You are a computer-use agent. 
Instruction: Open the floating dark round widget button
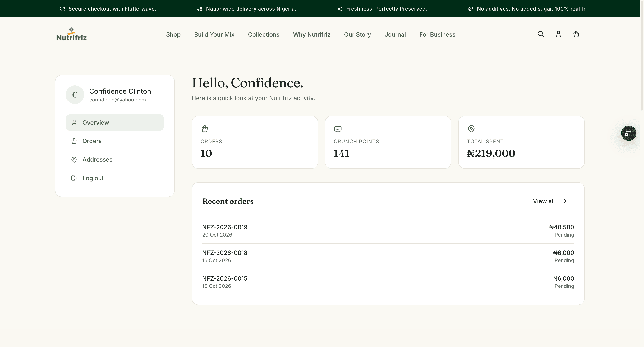(628, 133)
